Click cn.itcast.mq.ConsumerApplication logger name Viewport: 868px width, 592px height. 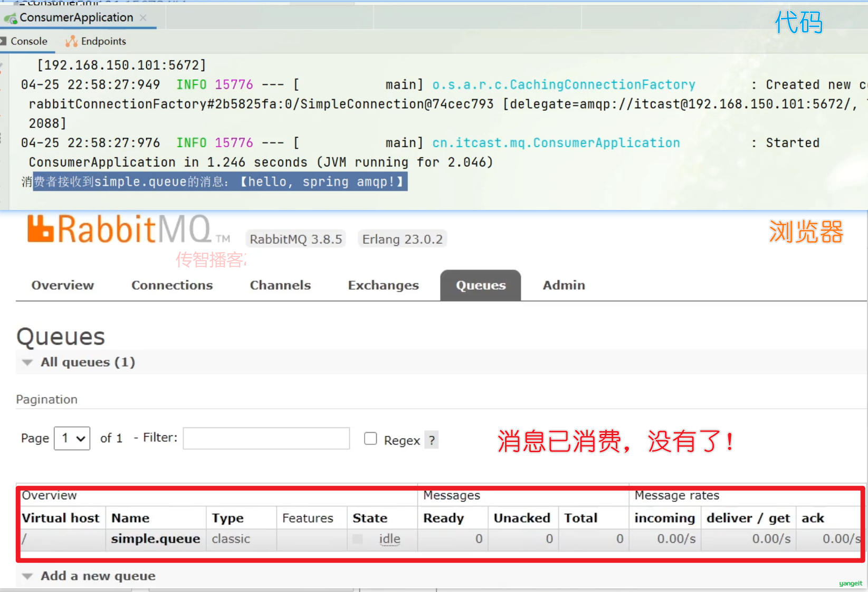[556, 143]
